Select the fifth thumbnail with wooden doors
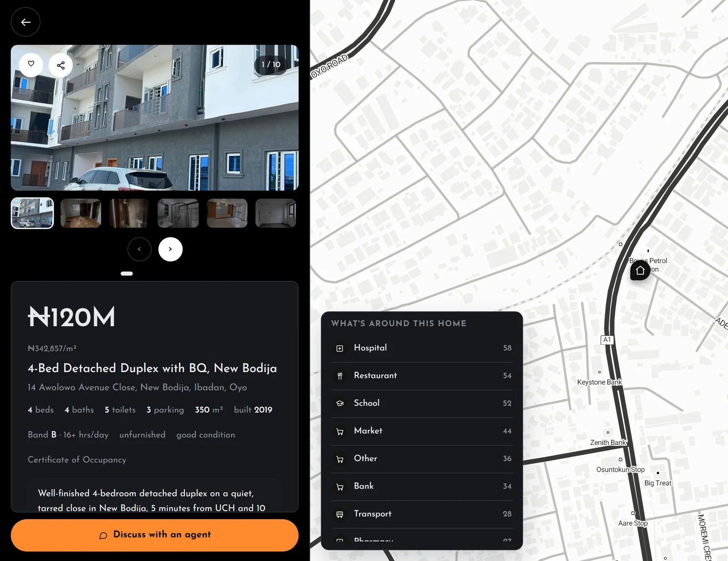This screenshot has width=728, height=561. (x=227, y=213)
